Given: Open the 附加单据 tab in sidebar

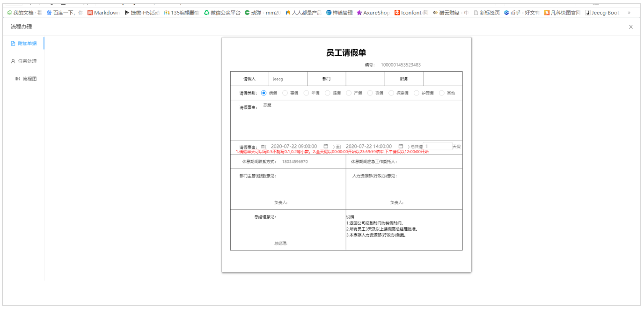Looking at the screenshot, I should pos(23,44).
